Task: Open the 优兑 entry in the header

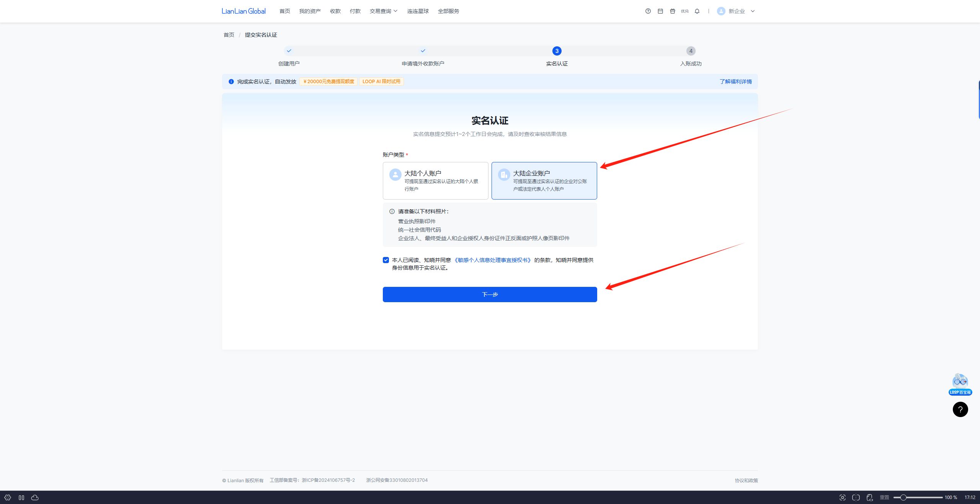Action: 685,11
